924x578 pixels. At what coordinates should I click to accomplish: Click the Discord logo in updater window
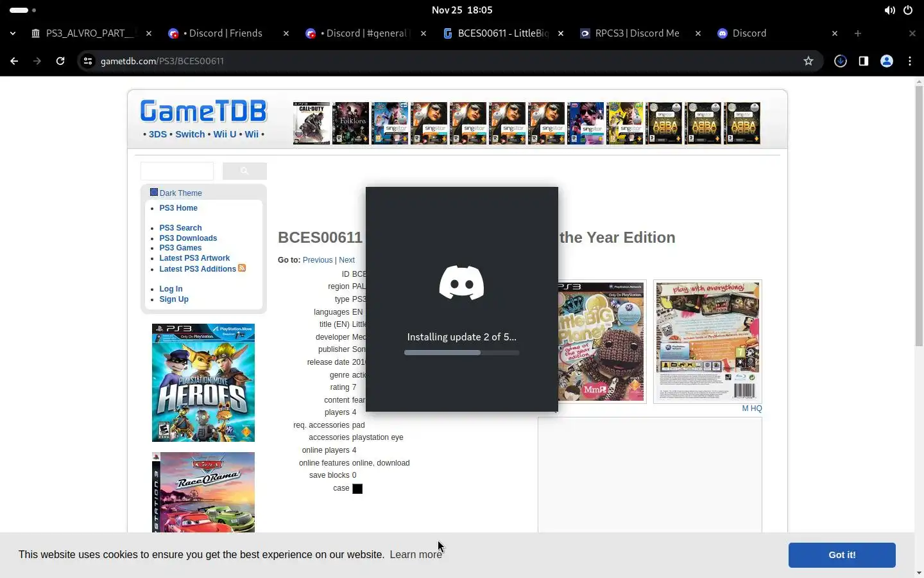tap(461, 283)
